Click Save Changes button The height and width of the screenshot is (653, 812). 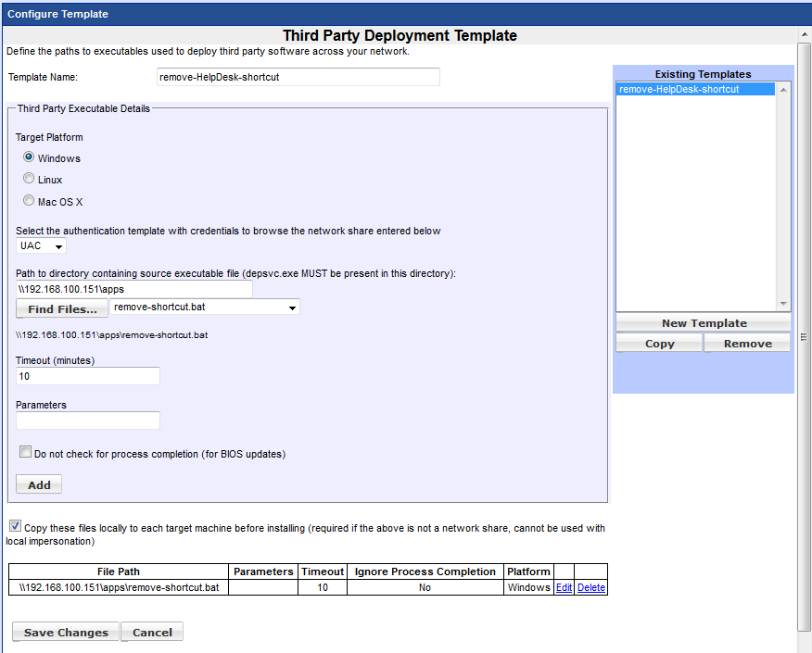click(x=66, y=633)
